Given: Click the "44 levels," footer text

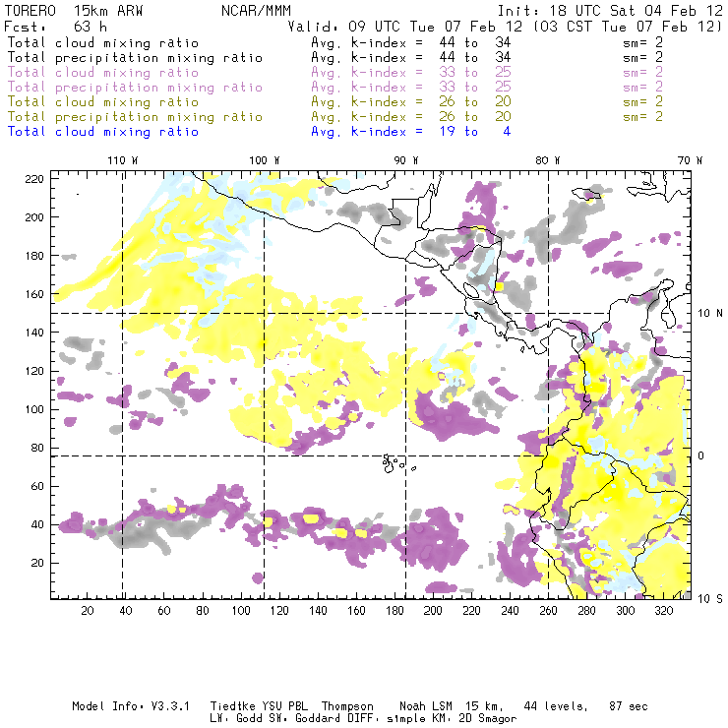Looking at the screenshot, I should point(556,706).
